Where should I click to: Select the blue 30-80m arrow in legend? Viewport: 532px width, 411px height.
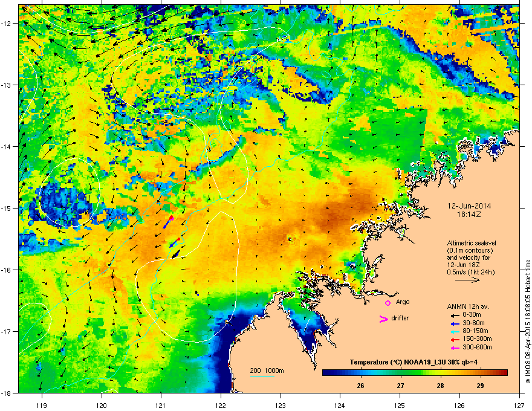[x=455, y=323]
